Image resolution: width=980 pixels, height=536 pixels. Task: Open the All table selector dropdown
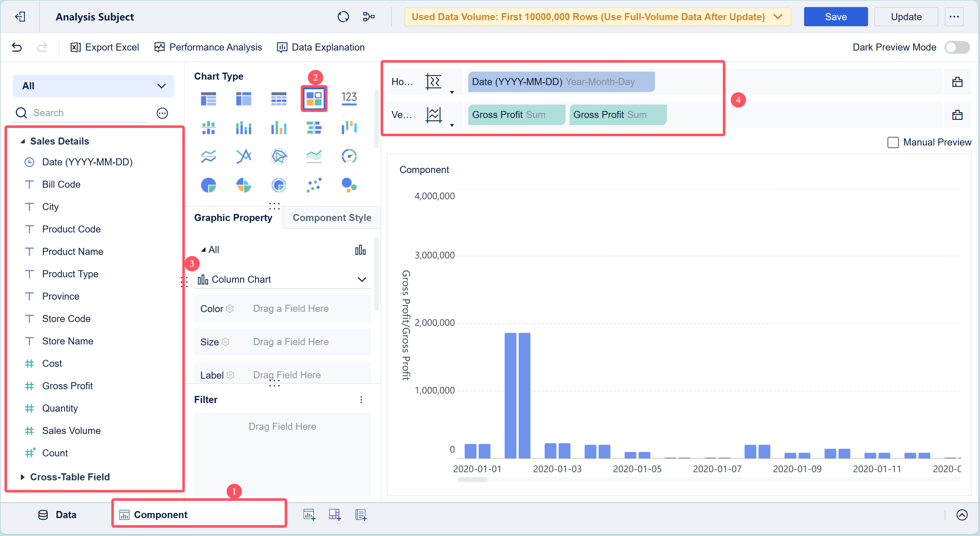click(x=94, y=86)
